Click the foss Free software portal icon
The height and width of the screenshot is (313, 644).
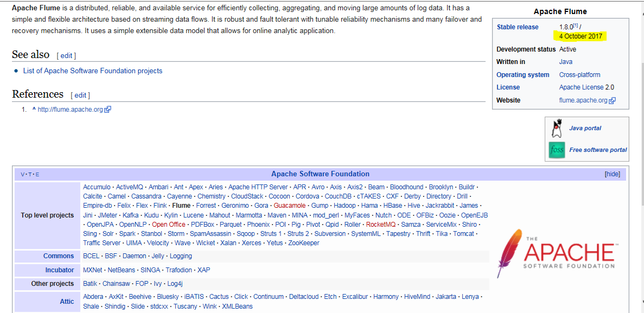click(x=557, y=150)
